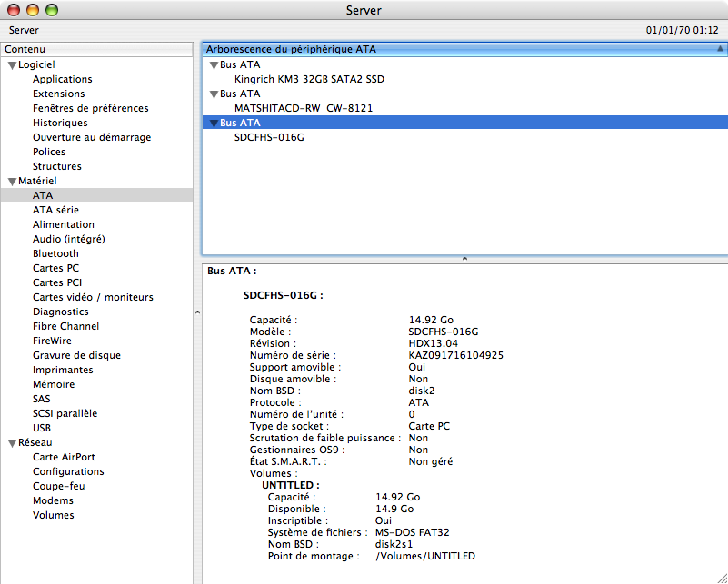Open the Fibre Channel category
The width and height of the screenshot is (728, 584).
point(65,326)
